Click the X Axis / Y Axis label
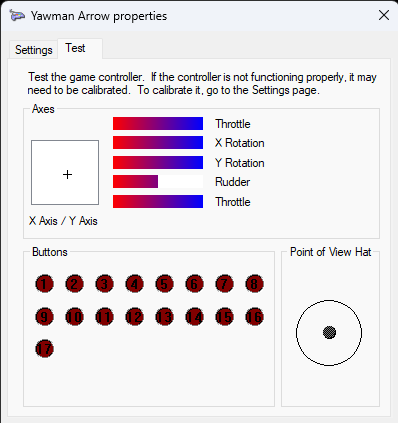398x423 pixels. click(63, 221)
